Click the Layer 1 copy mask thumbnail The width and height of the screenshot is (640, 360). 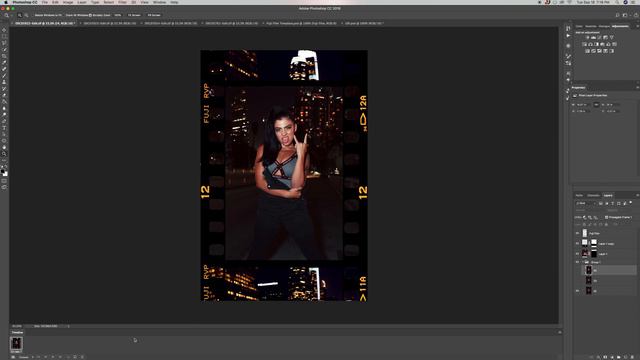[x=594, y=243]
